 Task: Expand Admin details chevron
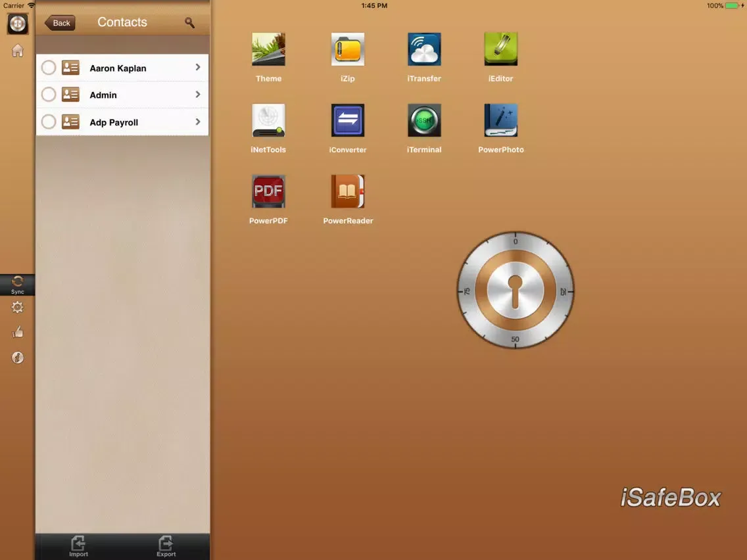[x=198, y=95]
